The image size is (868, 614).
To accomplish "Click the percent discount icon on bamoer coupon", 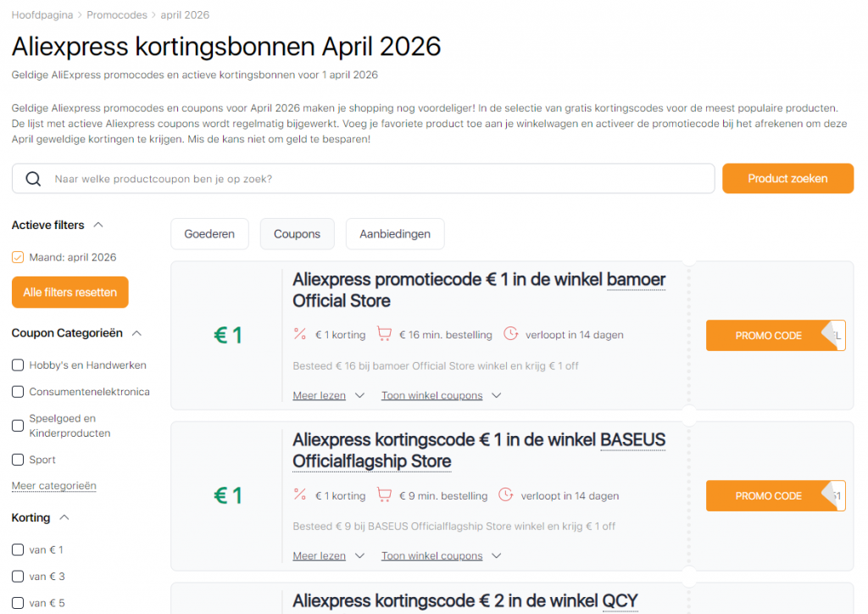I will point(299,334).
